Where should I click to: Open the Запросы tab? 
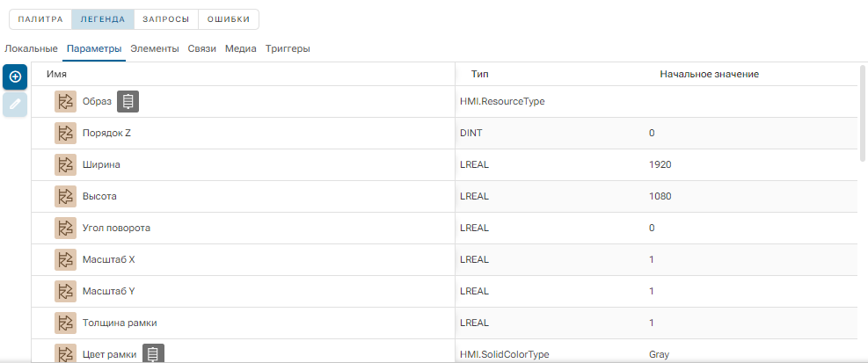click(x=165, y=19)
